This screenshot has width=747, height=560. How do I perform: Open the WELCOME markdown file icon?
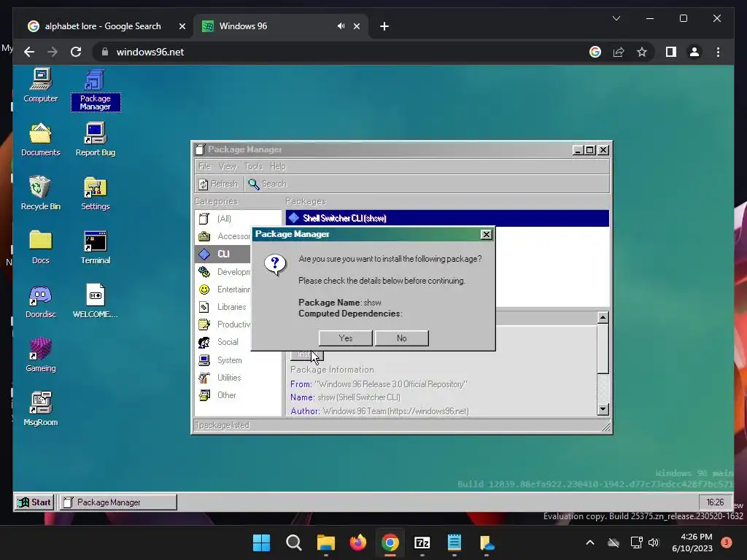[x=96, y=302]
